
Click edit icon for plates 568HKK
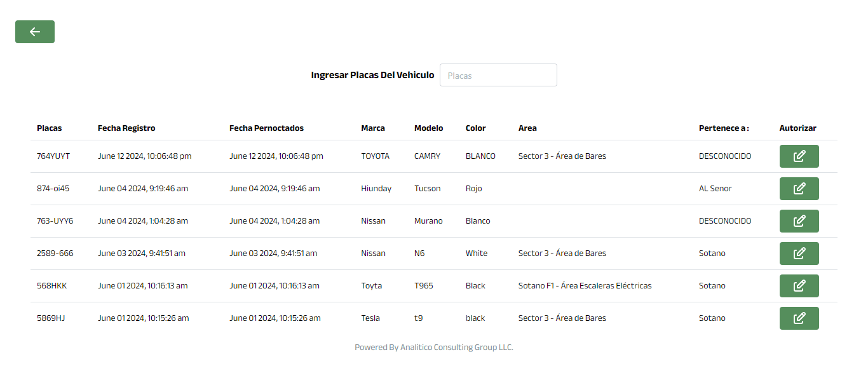[x=799, y=286]
